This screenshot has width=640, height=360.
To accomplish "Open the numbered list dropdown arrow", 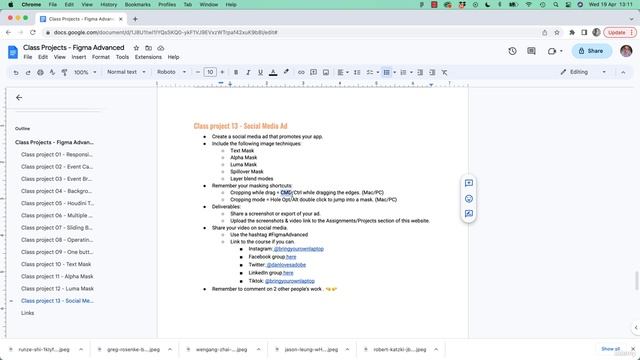I will point(411,72).
